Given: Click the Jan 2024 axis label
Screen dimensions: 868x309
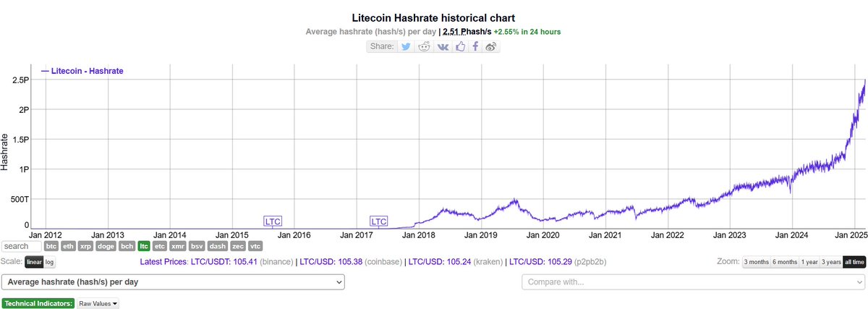Looking at the screenshot, I should (791, 235).
